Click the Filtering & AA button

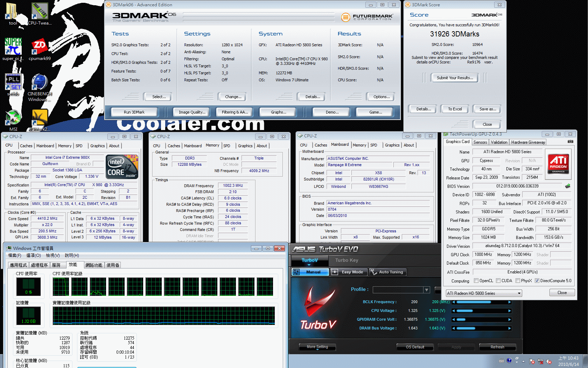point(235,112)
